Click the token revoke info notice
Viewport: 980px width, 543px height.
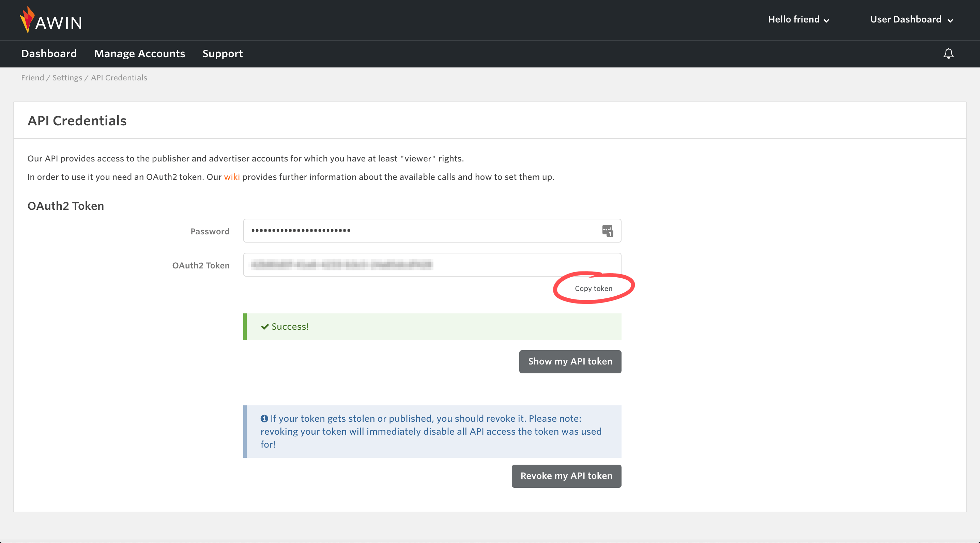[432, 431]
